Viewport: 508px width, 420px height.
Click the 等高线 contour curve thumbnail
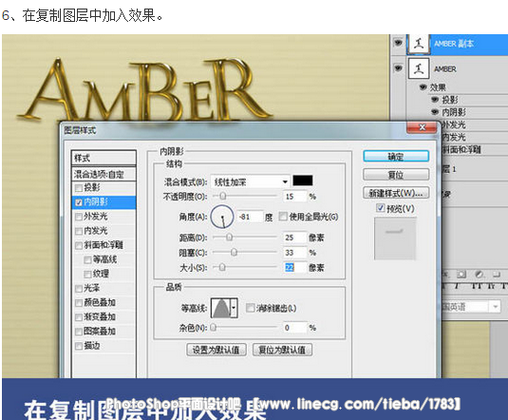pos(221,308)
